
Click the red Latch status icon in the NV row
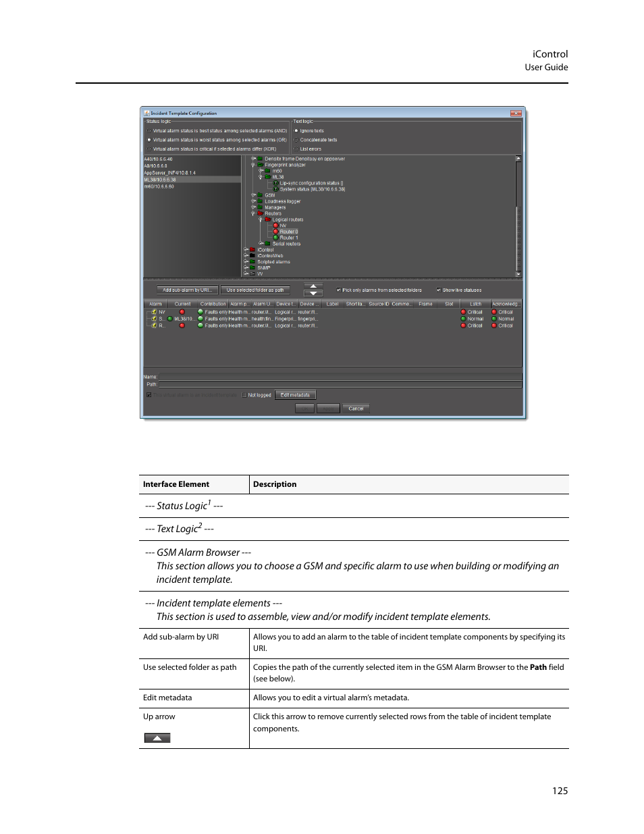[463, 312]
